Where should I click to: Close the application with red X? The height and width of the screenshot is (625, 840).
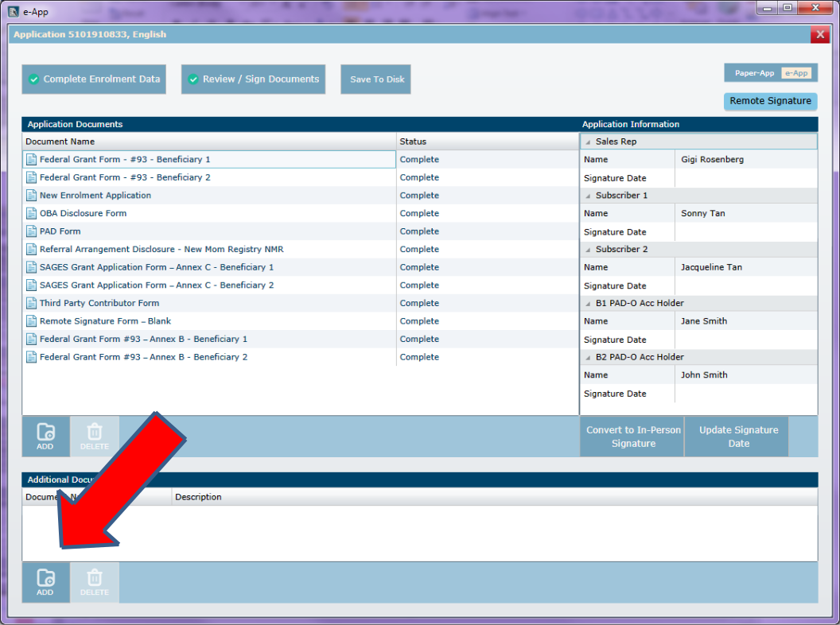point(819,35)
